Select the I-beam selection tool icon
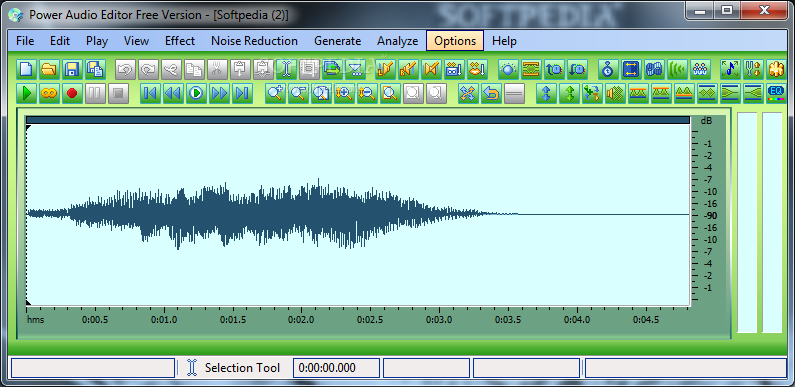This screenshot has height=387, width=795. point(286,69)
